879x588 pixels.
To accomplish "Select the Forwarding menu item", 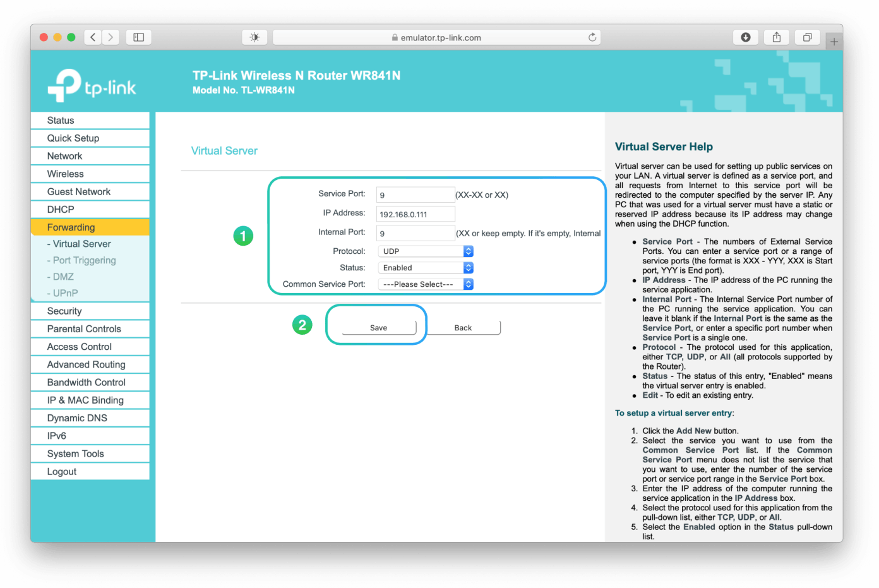I will click(x=90, y=227).
